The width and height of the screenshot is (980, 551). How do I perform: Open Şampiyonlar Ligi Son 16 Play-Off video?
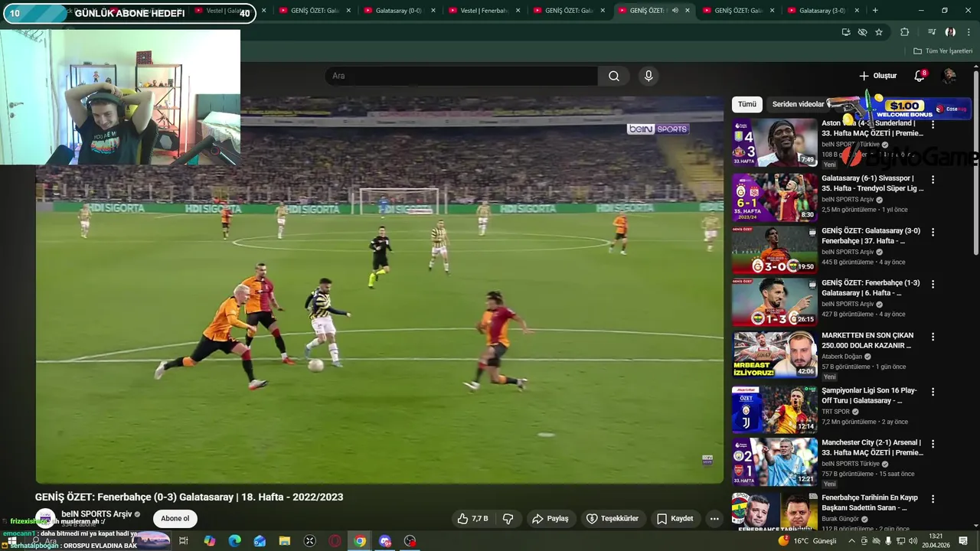pyautogui.click(x=774, y=409)
